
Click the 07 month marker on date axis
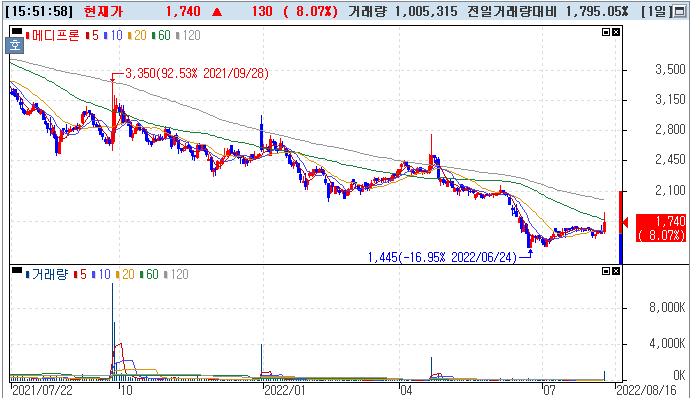[549, 390]
